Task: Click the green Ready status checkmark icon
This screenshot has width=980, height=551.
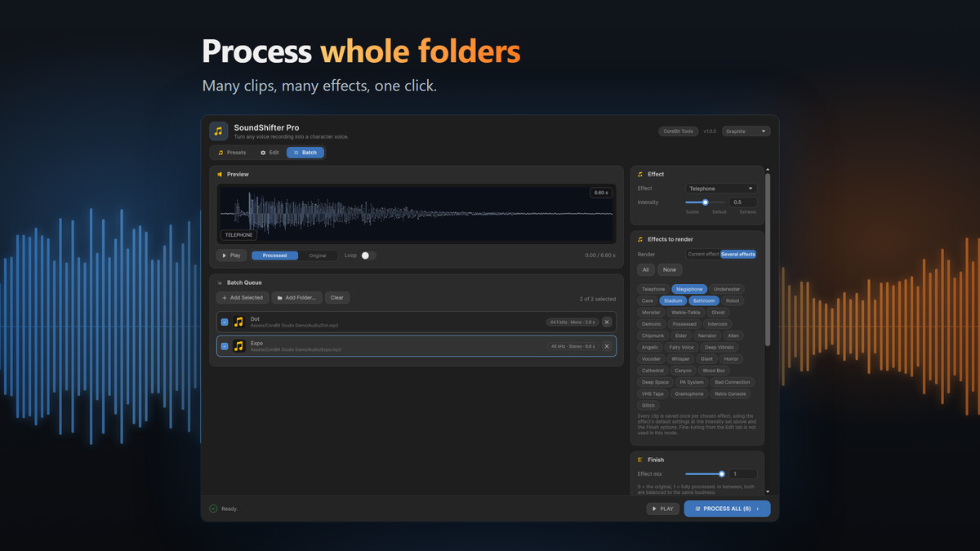Action: (x=213, y=509)
